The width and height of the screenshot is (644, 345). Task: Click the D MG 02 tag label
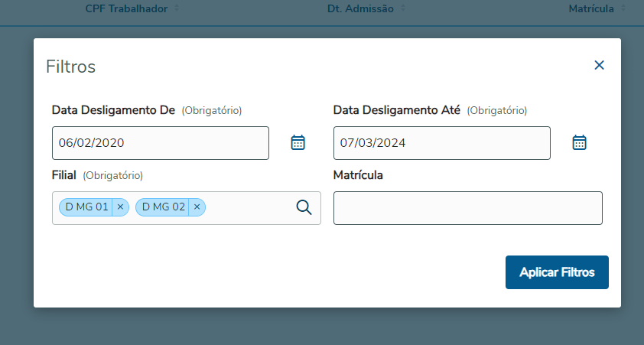[164, 207]
